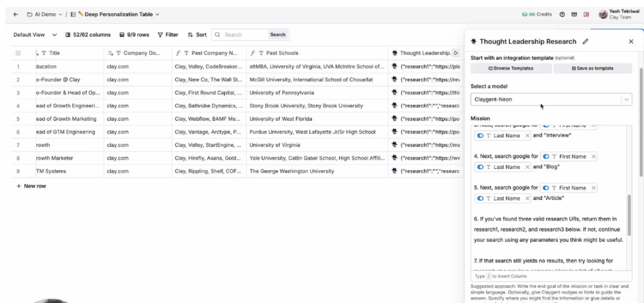Open Yash Tekriwal profile avatar

[x=603, y=14]
